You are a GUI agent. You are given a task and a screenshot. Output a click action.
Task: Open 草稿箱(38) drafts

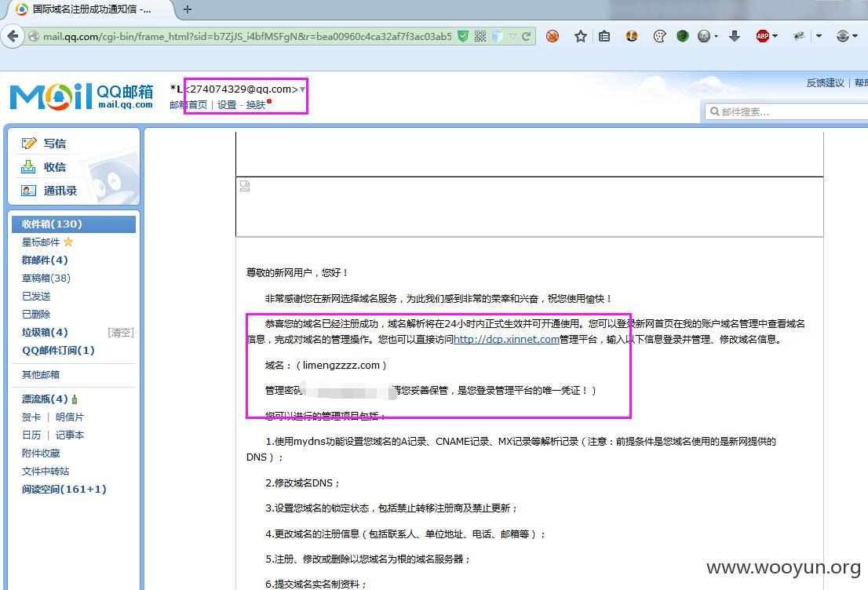(46, 278)
